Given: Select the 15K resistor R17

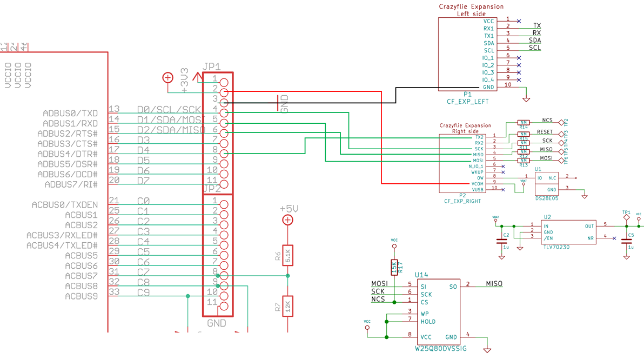Looking at the screenshot, I should [394, 267].
